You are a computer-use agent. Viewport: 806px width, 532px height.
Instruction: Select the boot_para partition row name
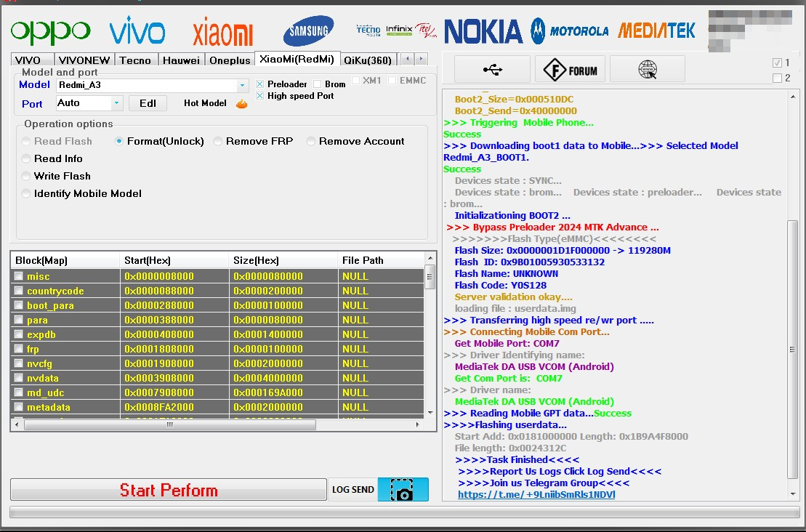(x=50, y=305)
